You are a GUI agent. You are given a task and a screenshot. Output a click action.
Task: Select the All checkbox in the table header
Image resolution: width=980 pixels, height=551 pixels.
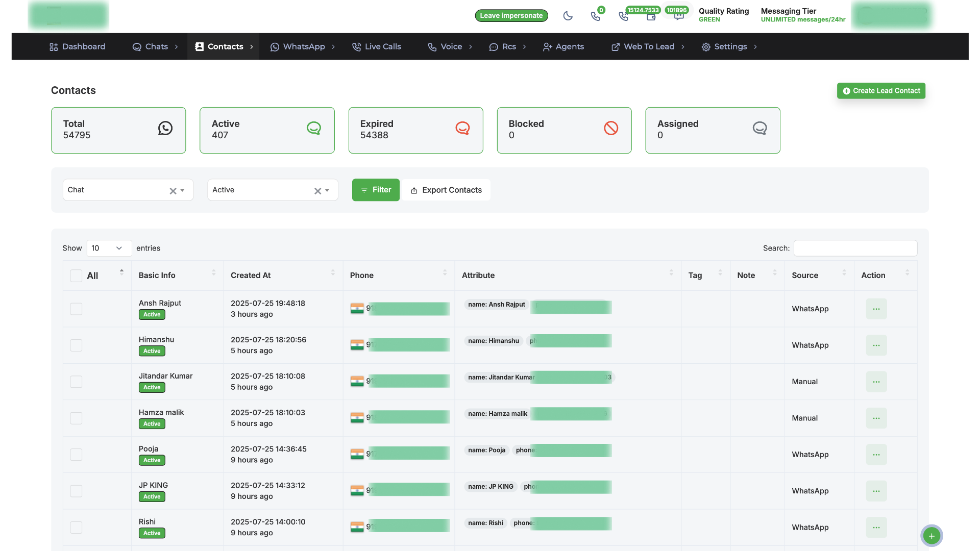coord(76,275)
